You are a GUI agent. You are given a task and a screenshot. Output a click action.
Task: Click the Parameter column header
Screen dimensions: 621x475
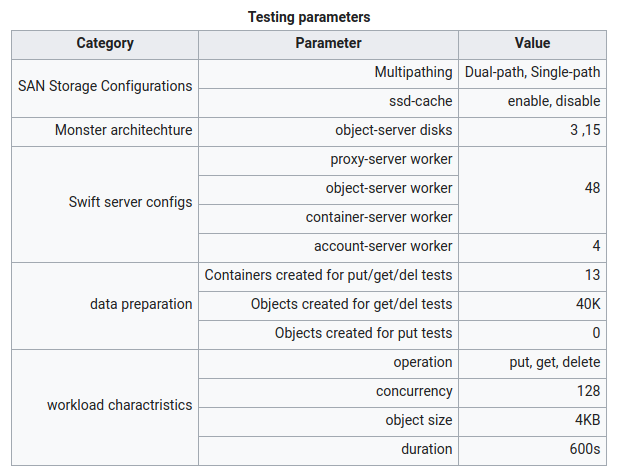328,44
